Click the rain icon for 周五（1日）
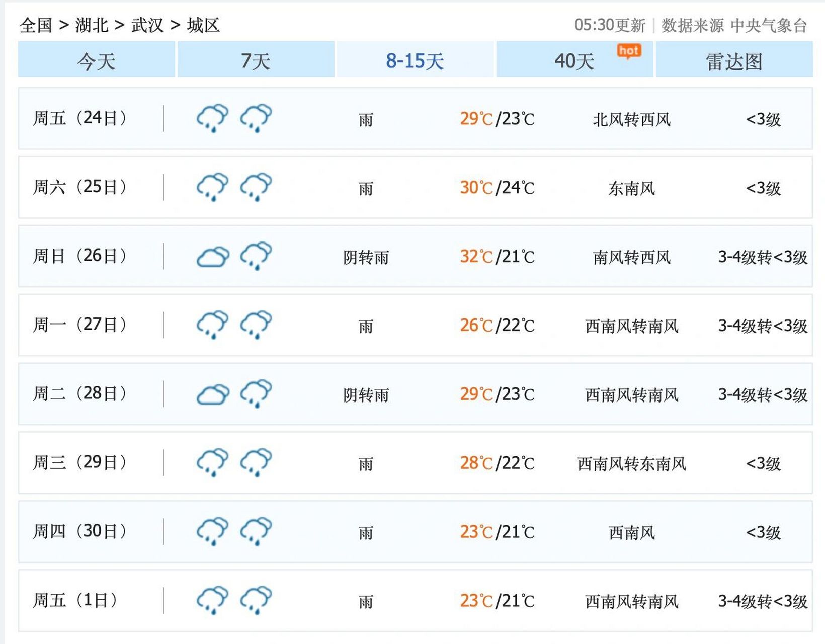The image size is (825, 644). click(x=212, y=600)
